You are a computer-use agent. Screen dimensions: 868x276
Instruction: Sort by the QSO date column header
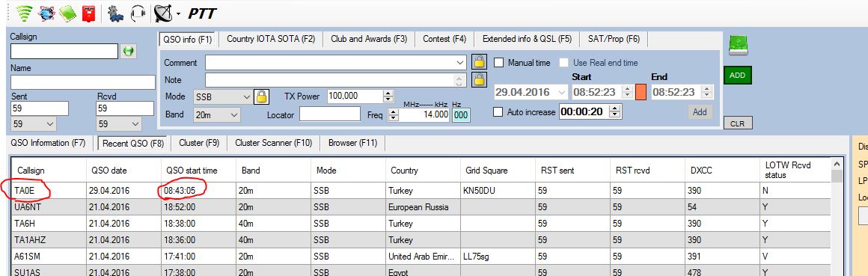(123, 171)
